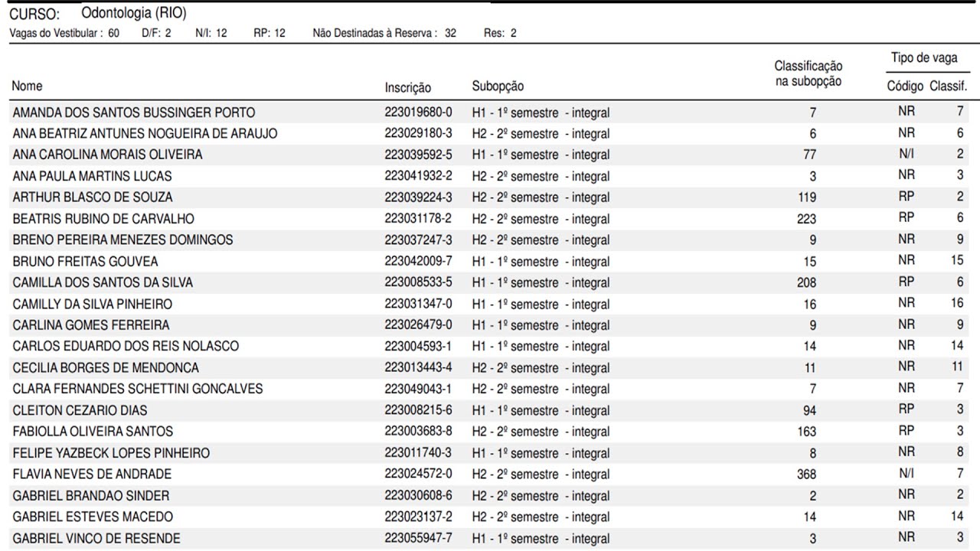Select name ARTHUR BLASCO DE SOUZA
The image size is (980, 551).
[93, 197]
